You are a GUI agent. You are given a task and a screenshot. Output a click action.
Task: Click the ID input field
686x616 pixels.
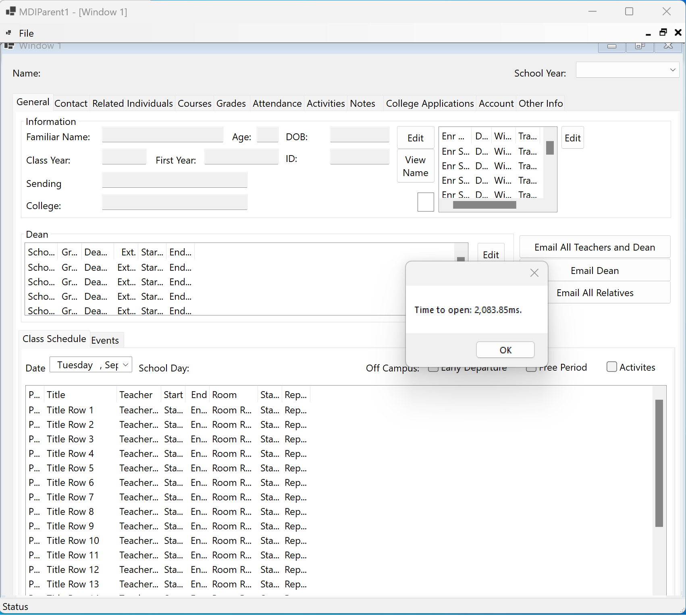(360, 157)
